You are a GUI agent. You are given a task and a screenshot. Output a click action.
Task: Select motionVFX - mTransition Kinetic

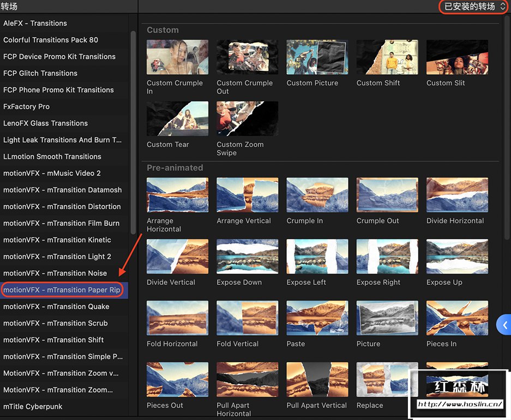click(64, 240)
